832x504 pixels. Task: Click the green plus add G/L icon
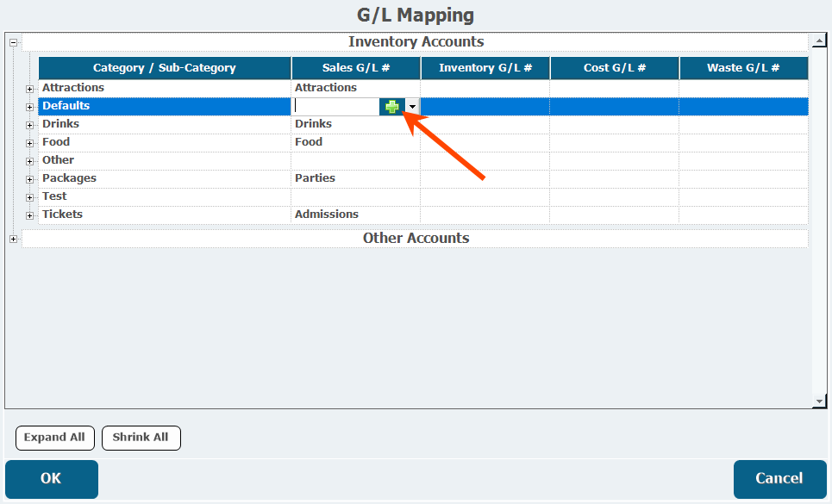(x=392, y=107)
